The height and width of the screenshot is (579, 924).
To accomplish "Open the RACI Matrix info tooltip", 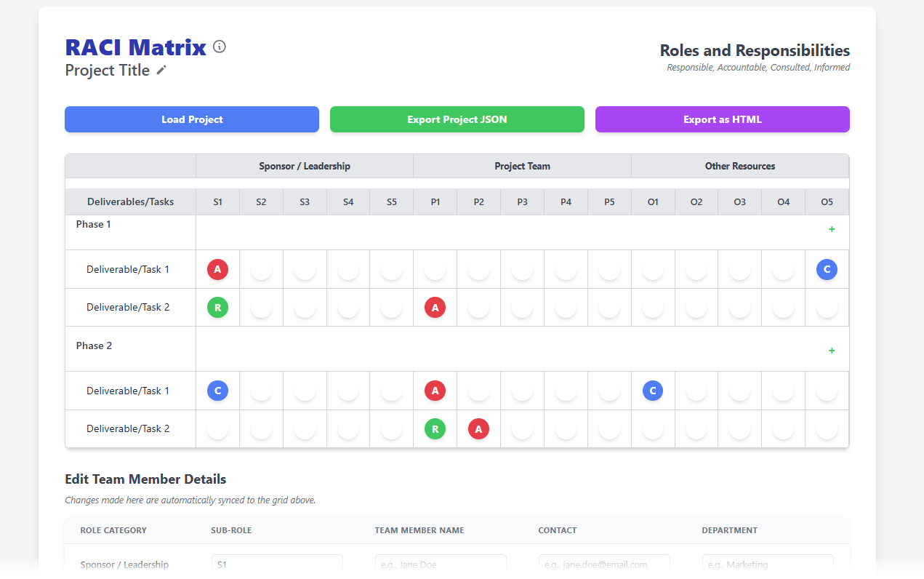I will click(220, 47).
